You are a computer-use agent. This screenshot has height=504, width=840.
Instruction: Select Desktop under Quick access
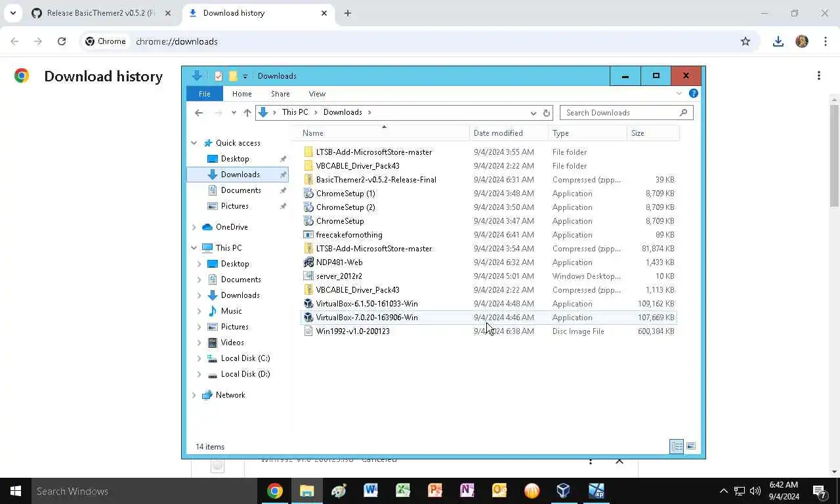coord(235,159)
